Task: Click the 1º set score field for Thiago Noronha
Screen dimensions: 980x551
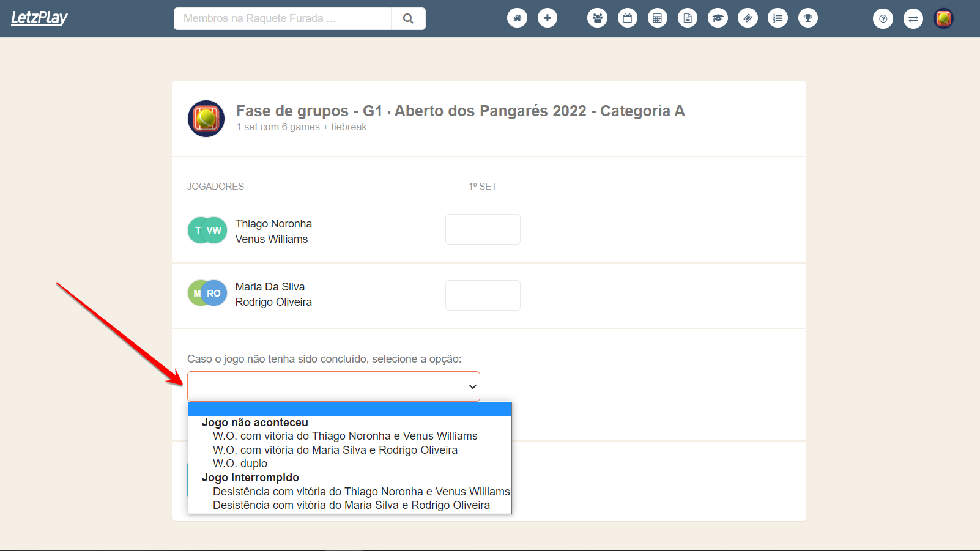Action: [x=483, y=229]
